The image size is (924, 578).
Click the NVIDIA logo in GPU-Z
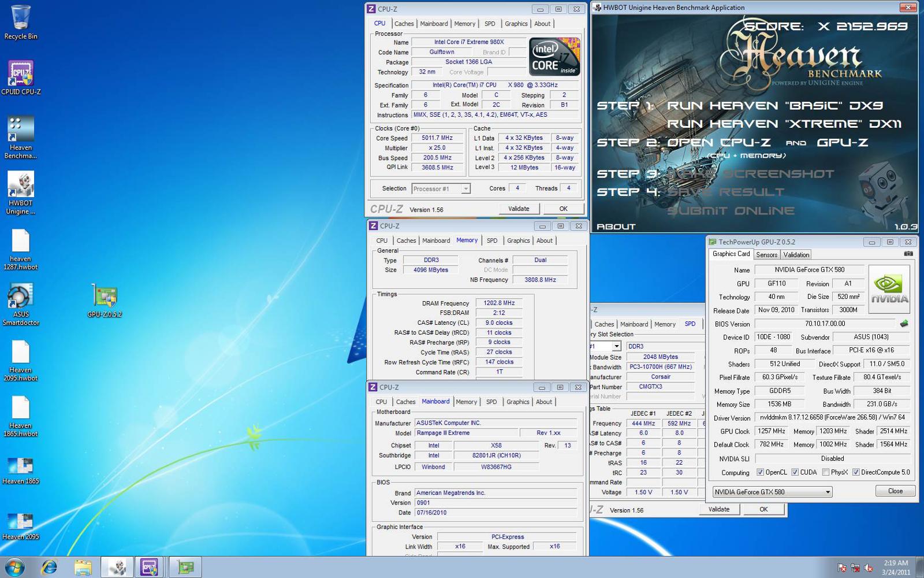tap(889, 289)
